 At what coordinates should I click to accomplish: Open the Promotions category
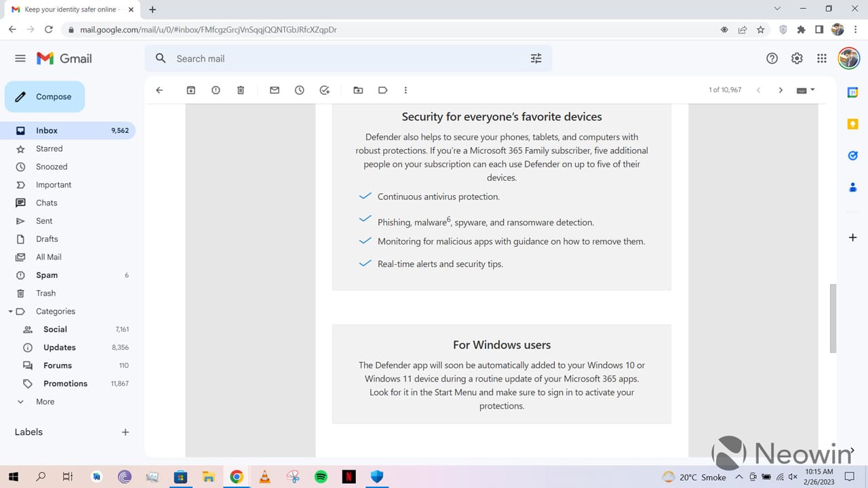[x=66, y=384]
